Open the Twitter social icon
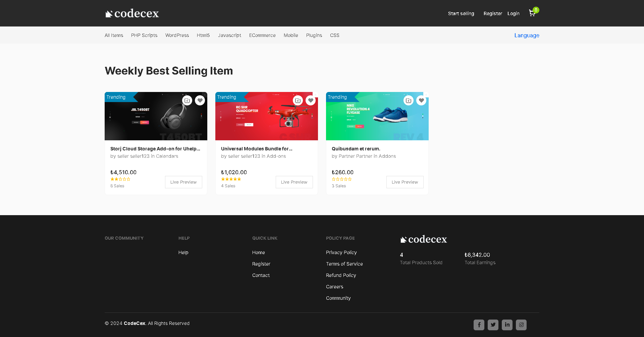Screen dimensions: 644x337 (493, 325)
